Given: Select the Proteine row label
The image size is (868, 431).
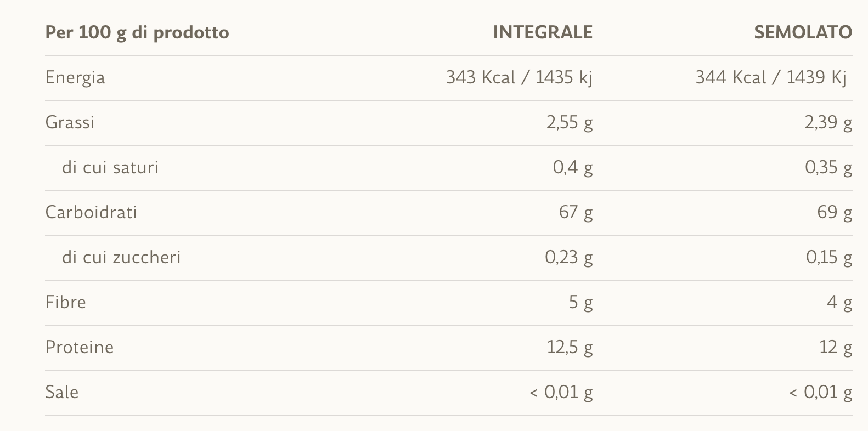Looking at the screenshot, I should (80, 347).
